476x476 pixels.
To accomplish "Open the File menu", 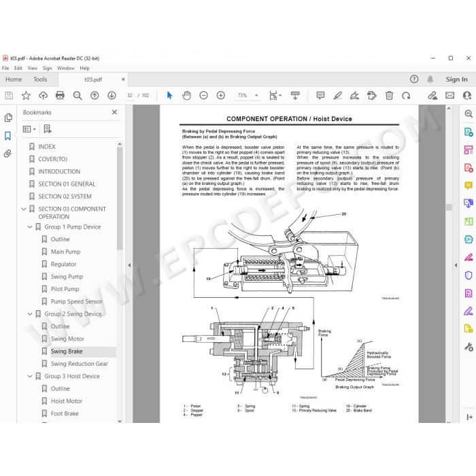I will [5, 68].
